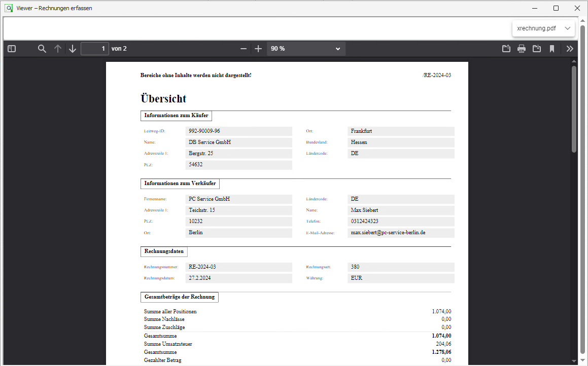This screenshot has height=366, width=588.
Task: Toggle the PDF sidebar panel
Action: click(x=12, y=49)
